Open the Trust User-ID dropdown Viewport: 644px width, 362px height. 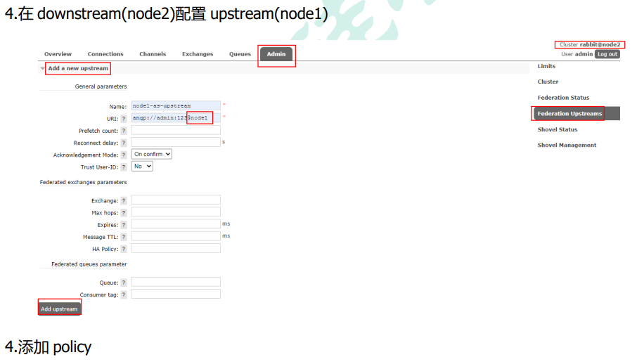142,166
